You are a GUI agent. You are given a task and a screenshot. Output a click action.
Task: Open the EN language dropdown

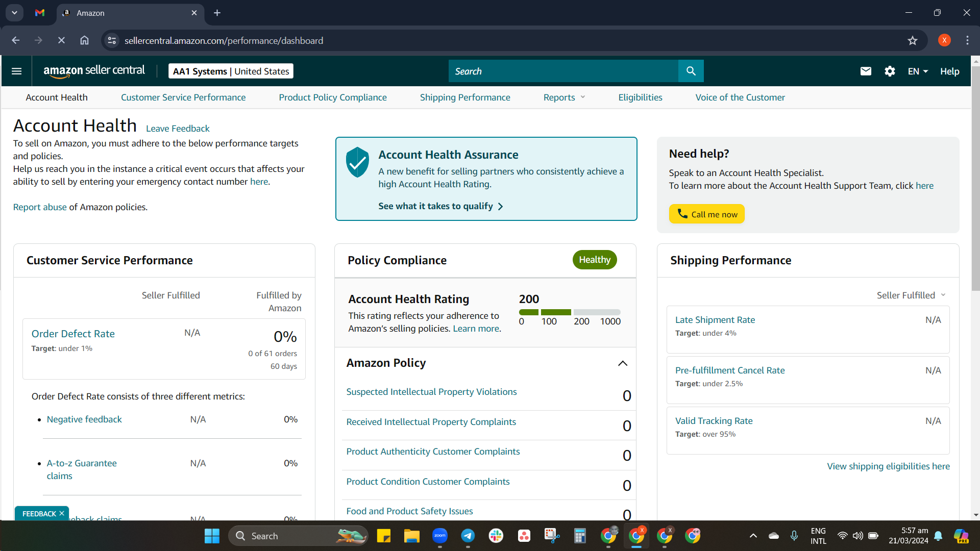pos(918,71)
